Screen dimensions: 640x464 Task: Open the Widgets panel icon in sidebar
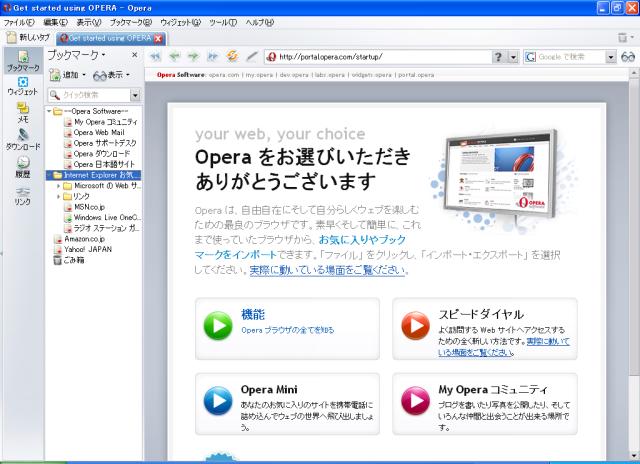pyautogui.click(x=23, y=86)
